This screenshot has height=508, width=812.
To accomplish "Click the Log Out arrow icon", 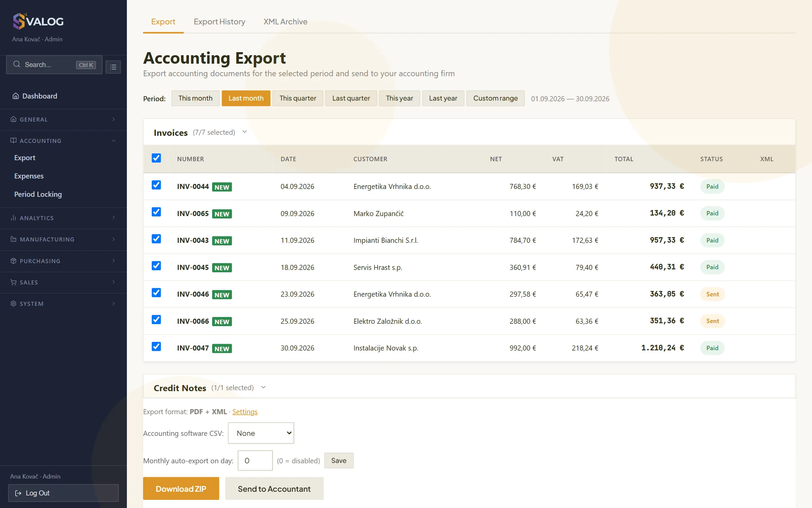I will point(18,493).
